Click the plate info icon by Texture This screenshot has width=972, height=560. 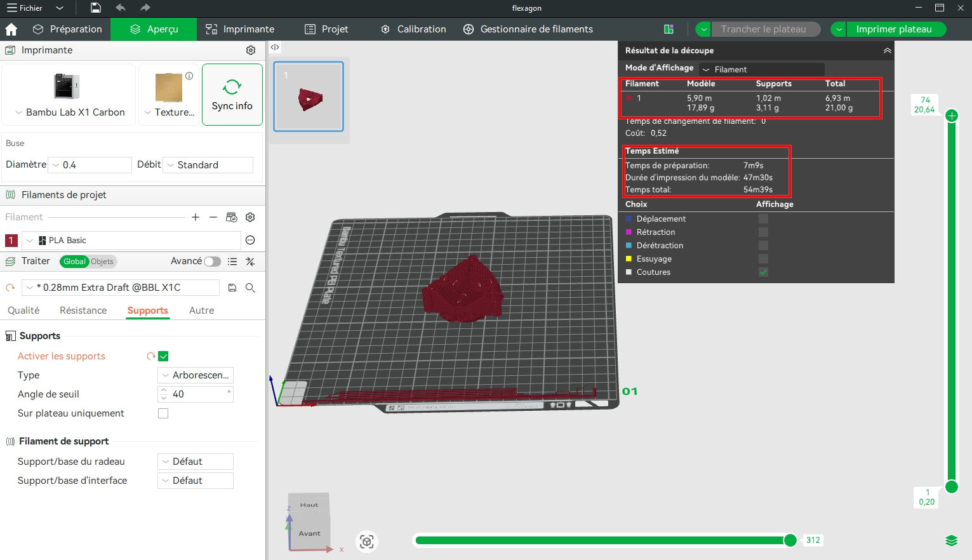(189, 76)
